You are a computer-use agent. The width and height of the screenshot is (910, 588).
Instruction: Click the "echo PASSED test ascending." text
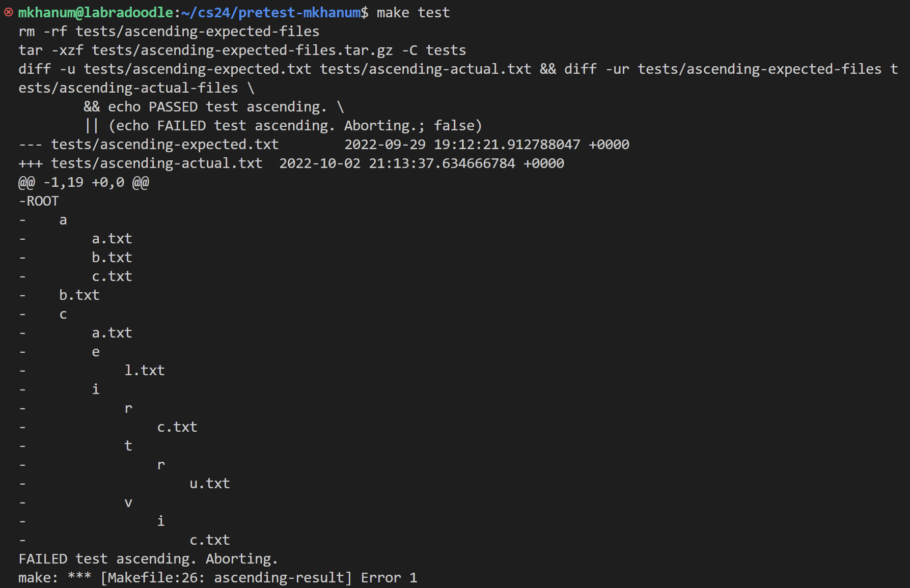point(217,107)
